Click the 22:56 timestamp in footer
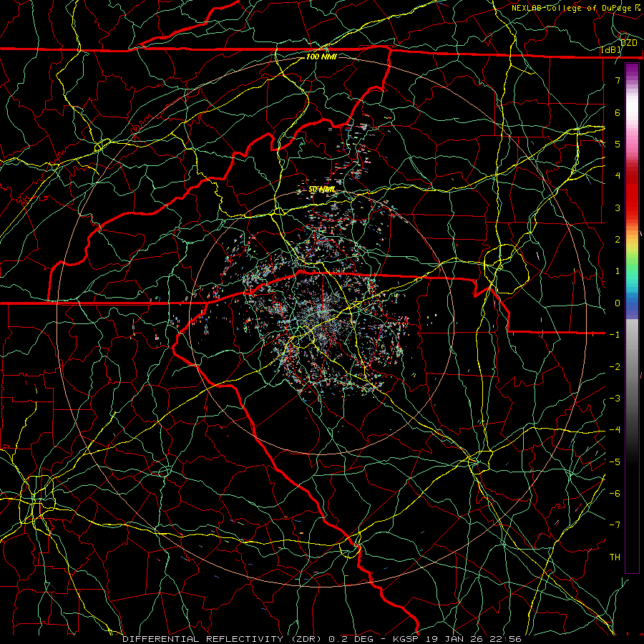Screen dimensions: 644x644 tap(507, 639)
